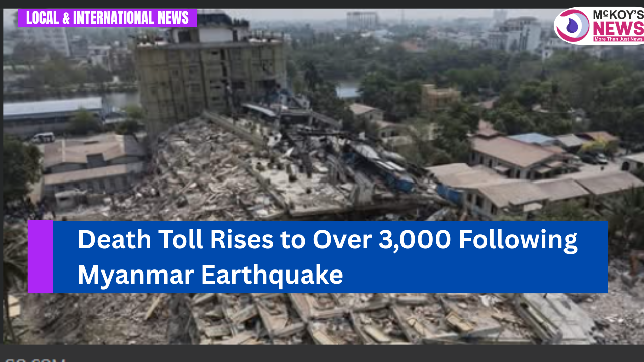
Task: Click the 'Myanmar Earthquake' line of the headline
Action: [210, 275]
